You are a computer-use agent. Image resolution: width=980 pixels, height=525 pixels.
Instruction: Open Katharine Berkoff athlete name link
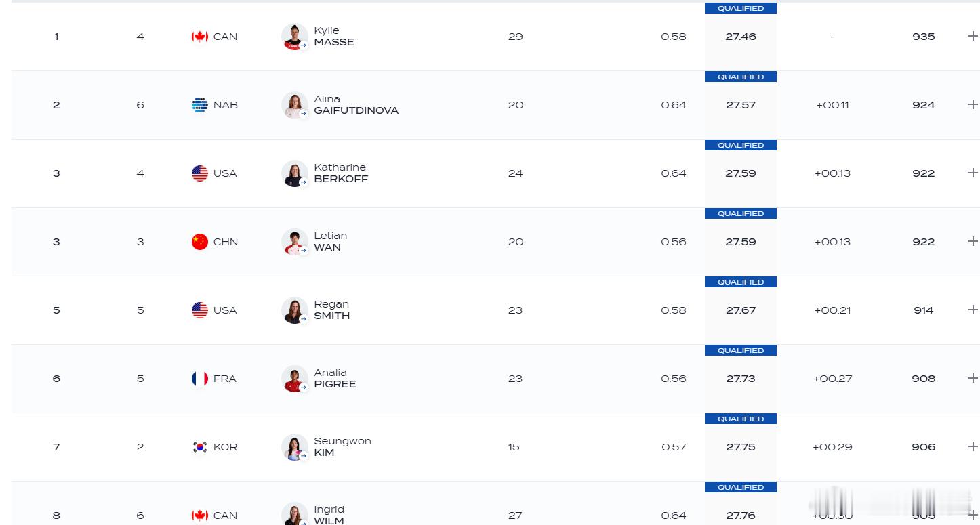341,173
